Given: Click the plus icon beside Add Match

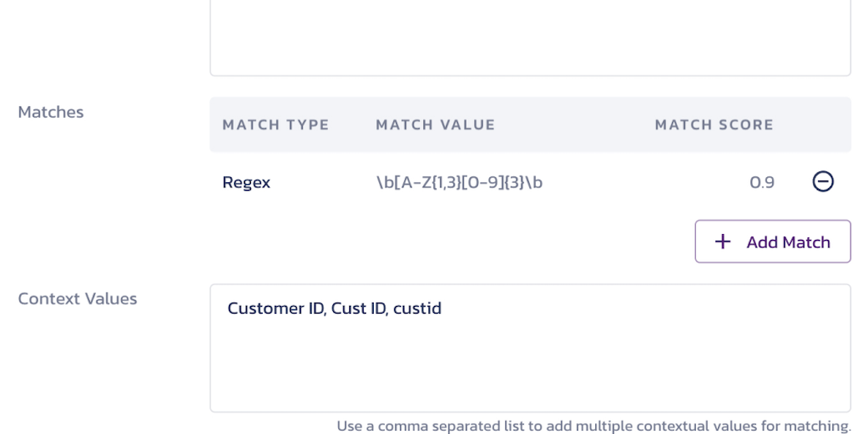Looking at the screenshot, I should (x=722, y=242).
